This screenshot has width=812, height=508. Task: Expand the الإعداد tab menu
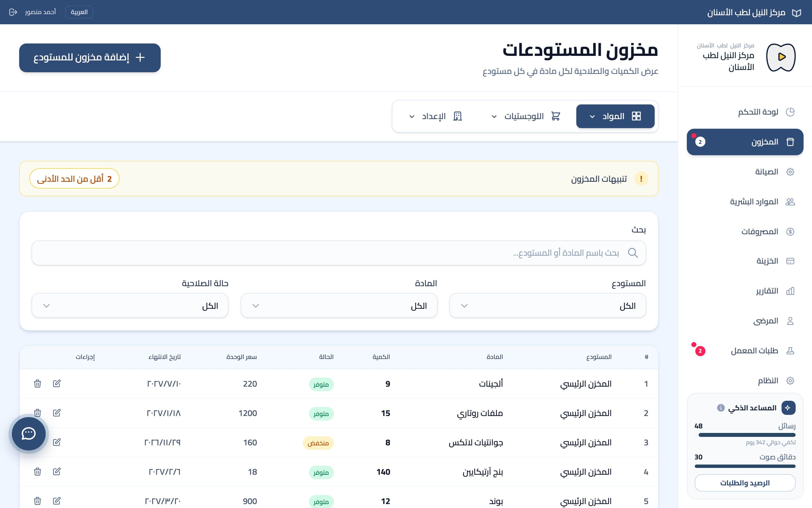(x=436, y=116)
